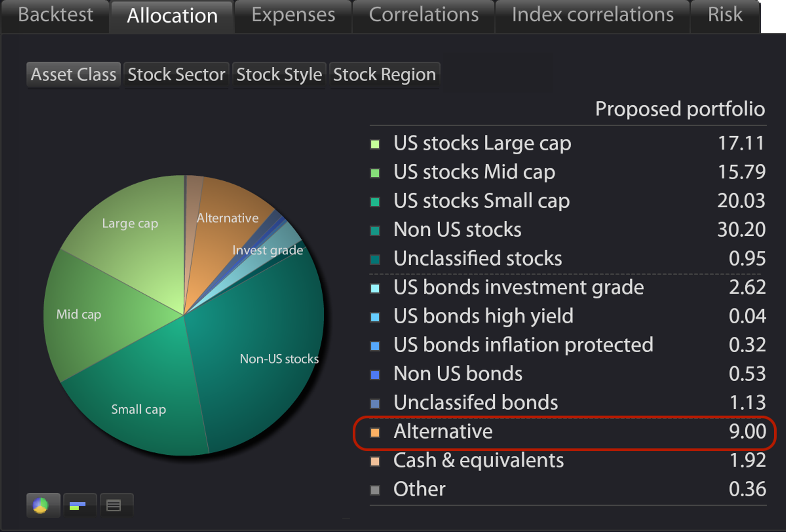Viewport: 786px width, 532px height.
Task: Click value 2.62 for investment grade
Action: pos(747,287)
